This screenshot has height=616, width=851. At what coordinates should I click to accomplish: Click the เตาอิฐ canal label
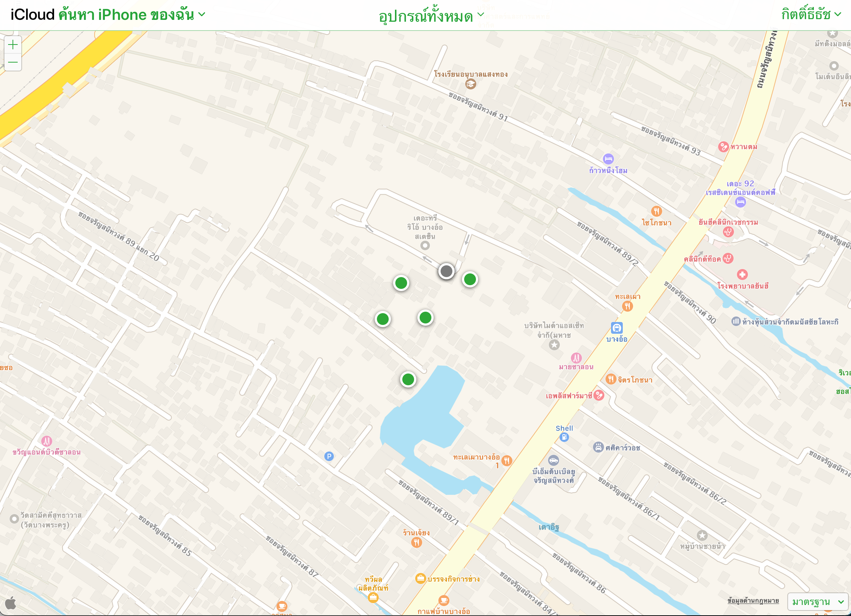tap(549, 527)
